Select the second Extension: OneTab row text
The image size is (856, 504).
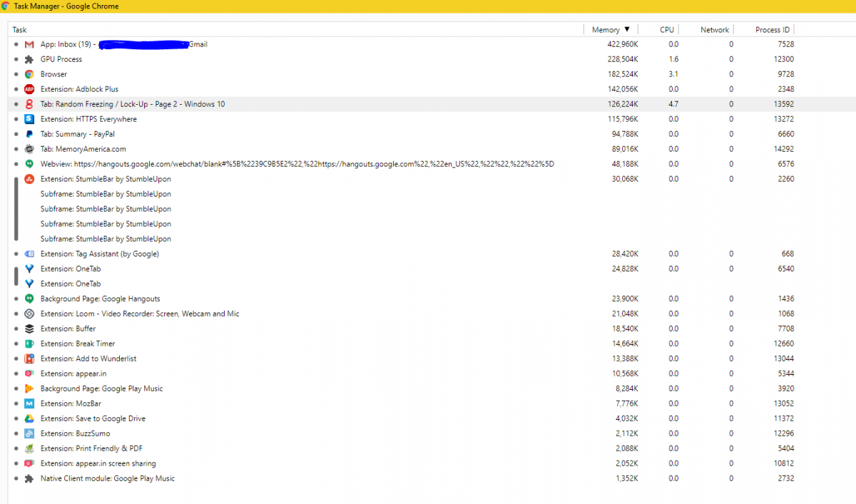pyautogui.click(x=71, y=284)
